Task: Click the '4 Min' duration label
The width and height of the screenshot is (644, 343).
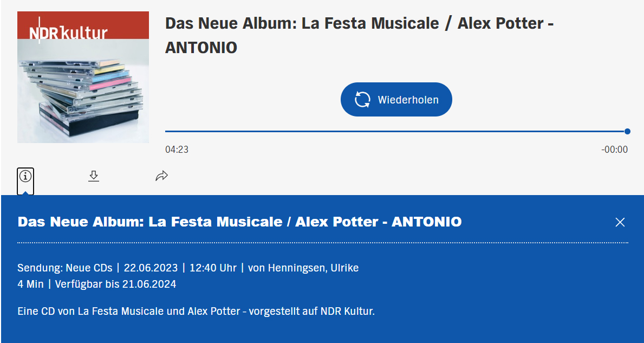Action: pyautogui.click(x=30, y=284)
